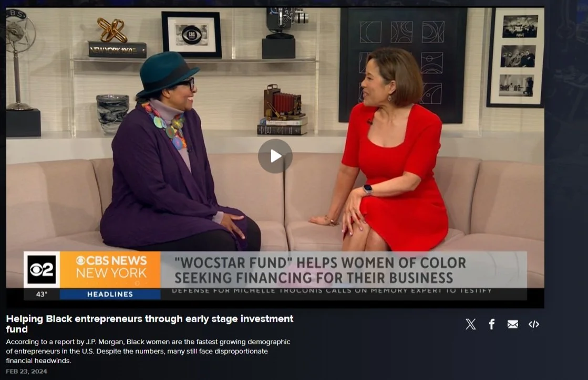
Task: Click the NEW YORK 1960 sign on shelf
Action: coord(117,50)
